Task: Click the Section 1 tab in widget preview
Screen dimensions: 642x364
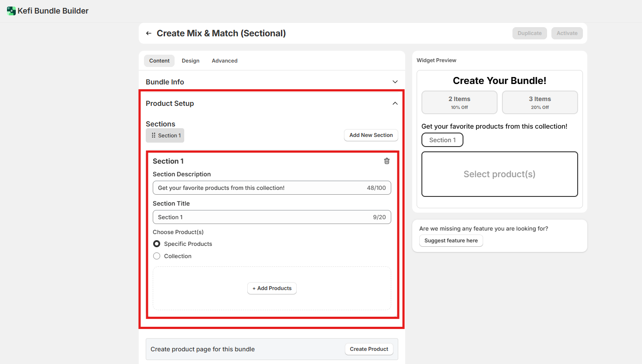Action: tap(442, 140)
